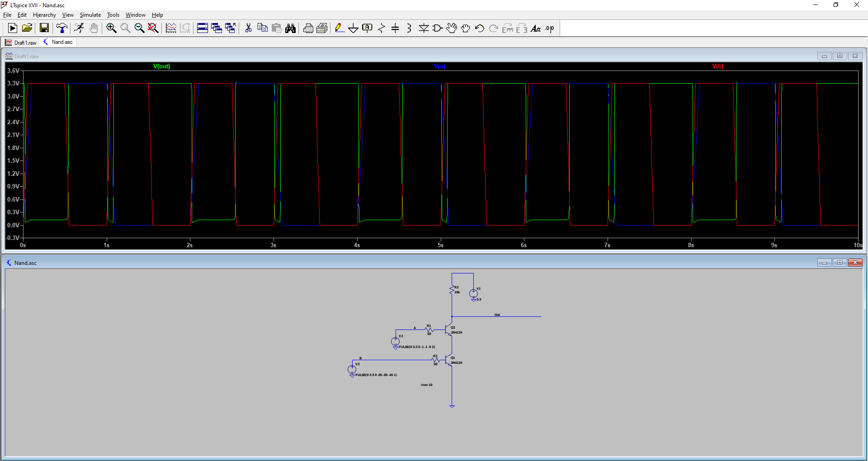
Task: Switch to the Draft1.raw tab
Action: (x=21, y=42)
